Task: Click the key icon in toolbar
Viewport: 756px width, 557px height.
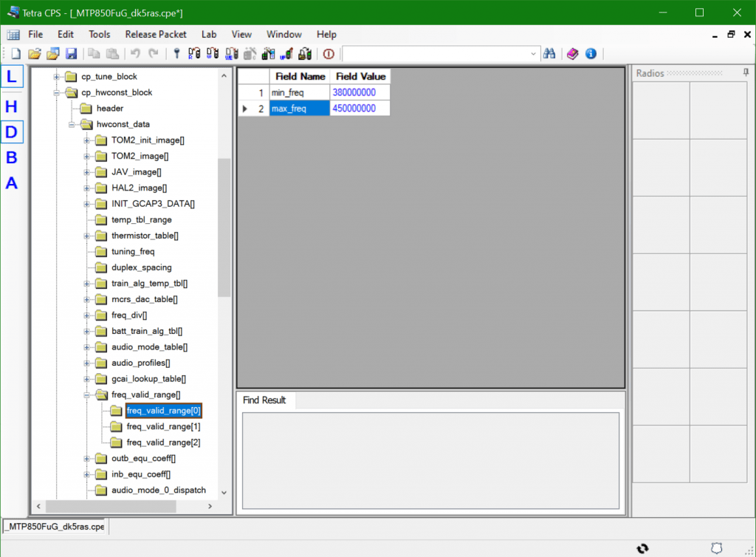Action: click(176, 54)
